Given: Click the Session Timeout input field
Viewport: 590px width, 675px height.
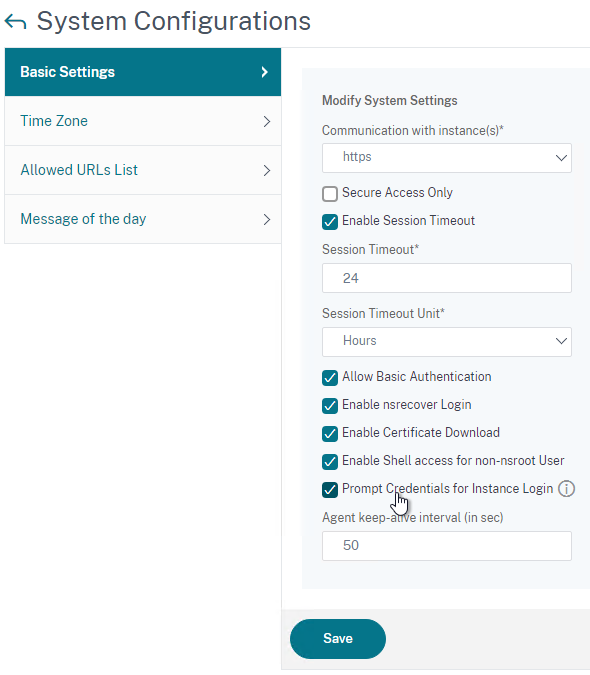Looking at the screenshot, I should coord(447,278).
